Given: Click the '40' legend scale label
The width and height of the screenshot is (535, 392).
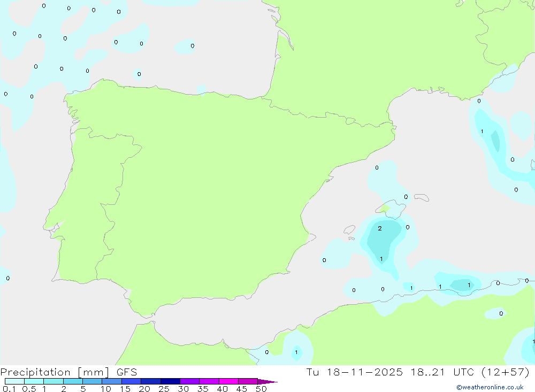Looking at the screenshot, I should [223, 389].
